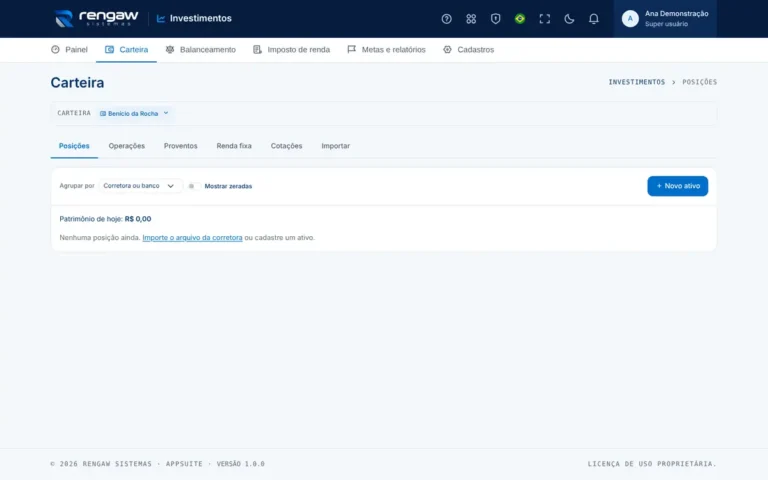
Task: Click the Investimentos module title
Action: [x=194, y=19]
